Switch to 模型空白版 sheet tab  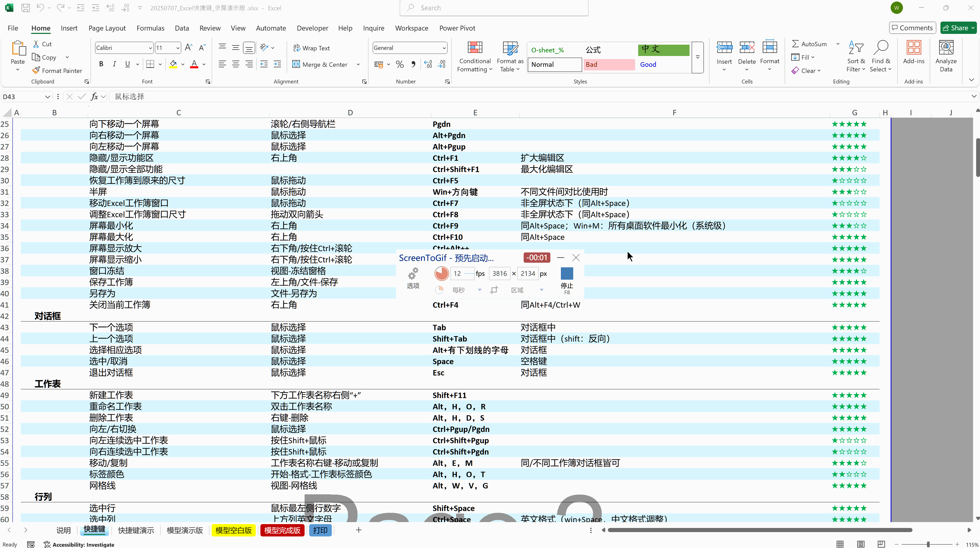click(x=234, y=530)
